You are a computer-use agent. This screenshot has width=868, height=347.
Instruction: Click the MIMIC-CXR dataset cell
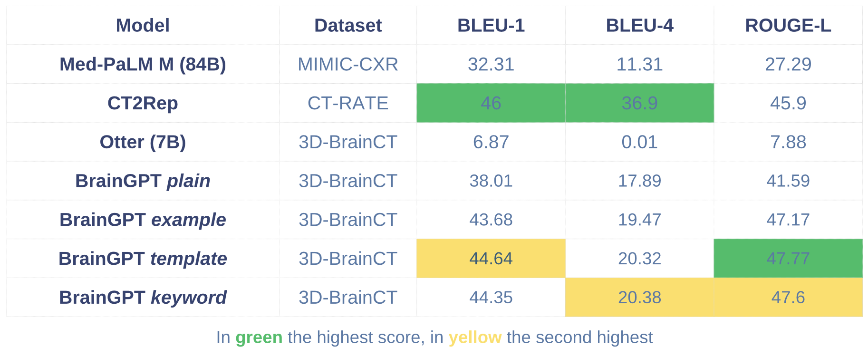click(348, 64)
